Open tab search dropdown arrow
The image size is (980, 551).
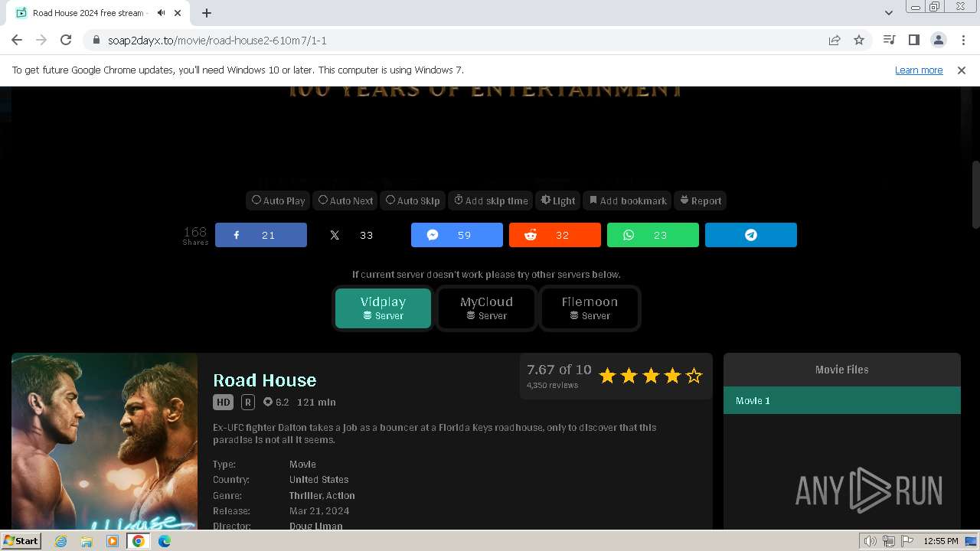(x=888, y=13)
